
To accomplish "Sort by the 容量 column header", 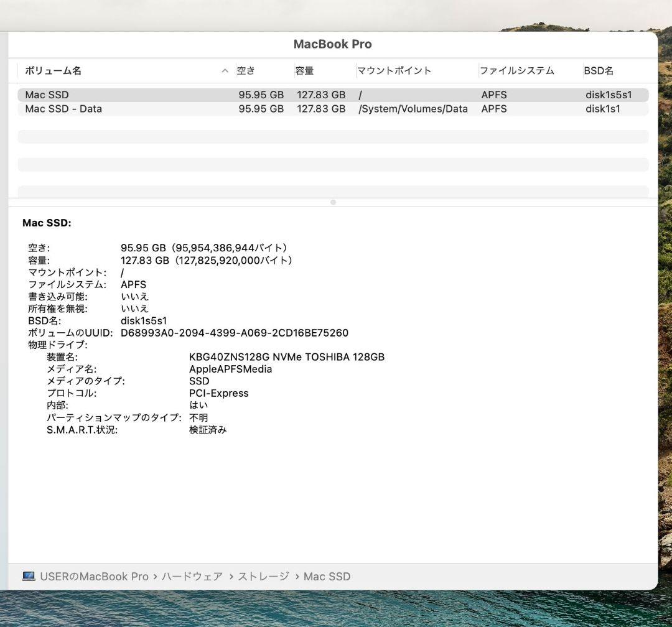I will point(305,70).
